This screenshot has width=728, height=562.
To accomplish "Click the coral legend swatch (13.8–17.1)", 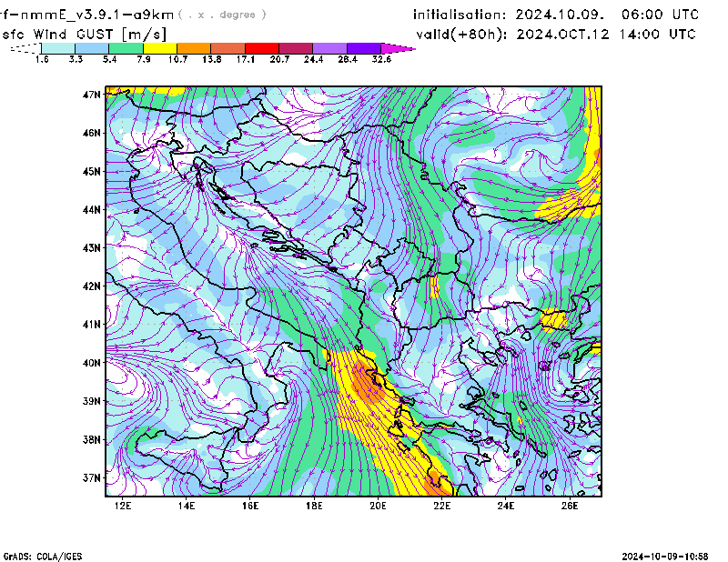I will [x=228, y=48].
